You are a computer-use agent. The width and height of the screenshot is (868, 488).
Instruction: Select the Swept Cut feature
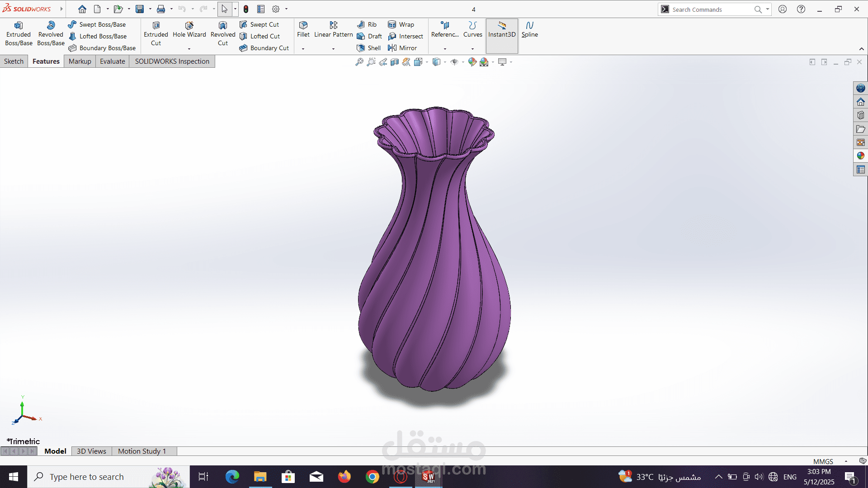coord(259,24)
